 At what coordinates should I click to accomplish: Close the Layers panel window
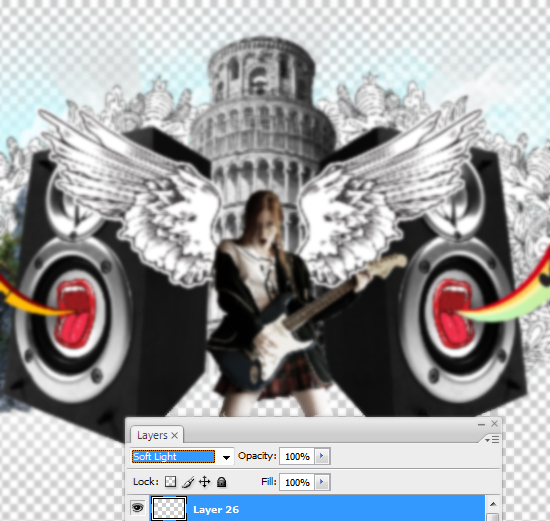click(x=495, y=424)
